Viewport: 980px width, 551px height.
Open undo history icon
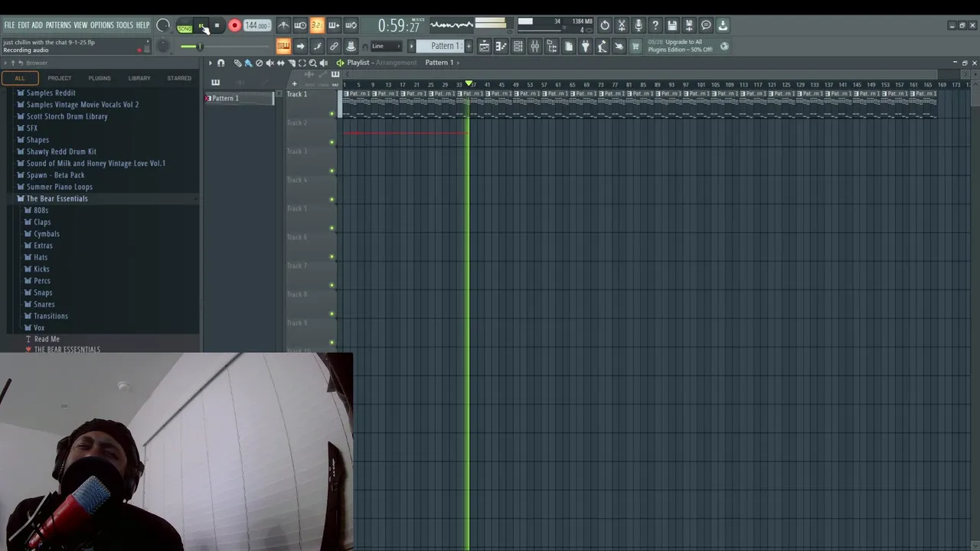coord(605,25)
